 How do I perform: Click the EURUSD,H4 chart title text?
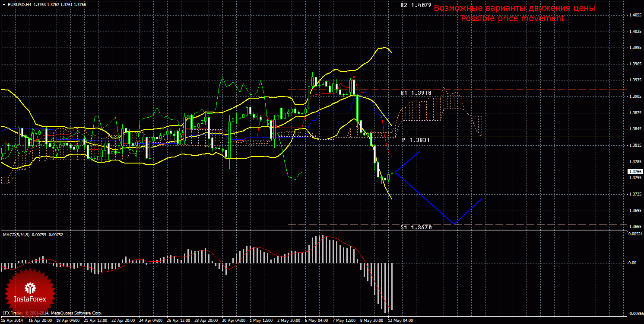coord(19,4)
